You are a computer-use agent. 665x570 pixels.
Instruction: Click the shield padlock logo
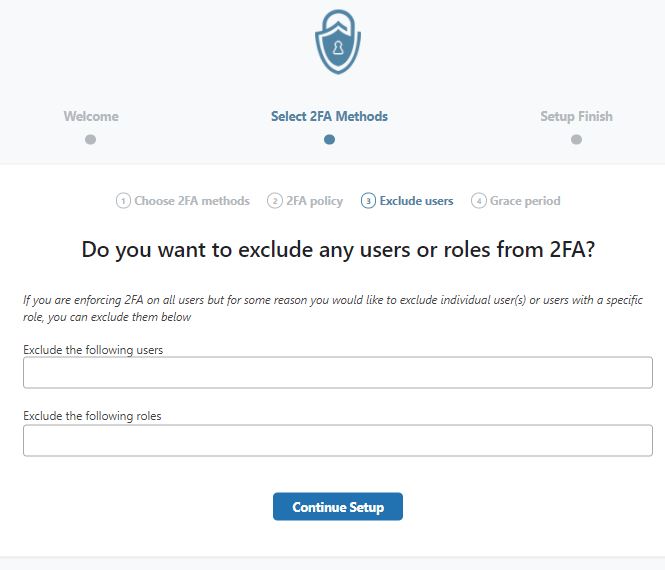(338, 42)
